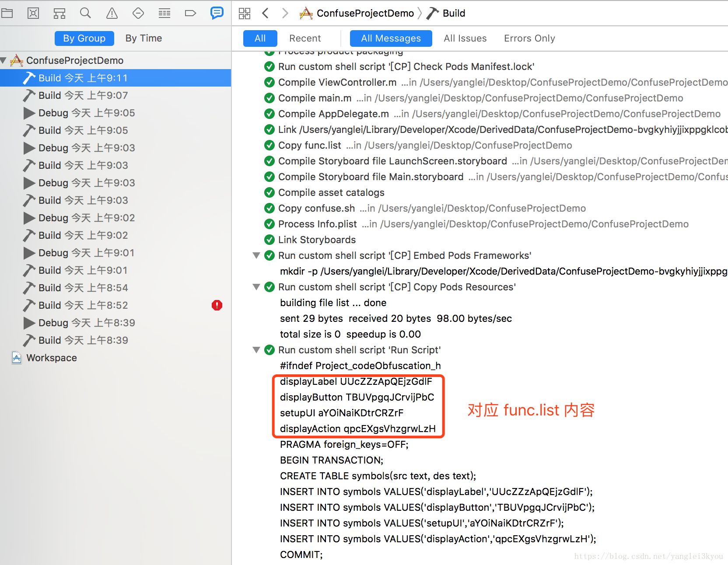Click the 'BEGIN TRANSACTION;' output line
This screenshot has width=728, height=565.
(x=332, y=460)
